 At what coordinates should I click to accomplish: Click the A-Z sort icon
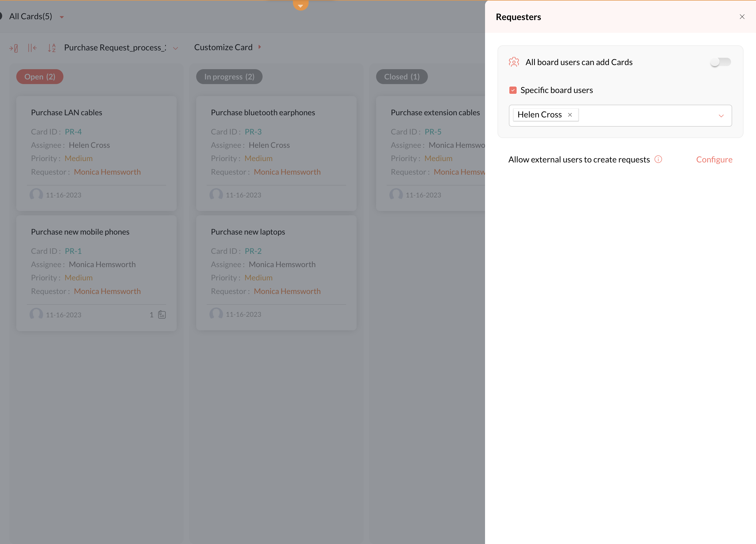point(52,48)
